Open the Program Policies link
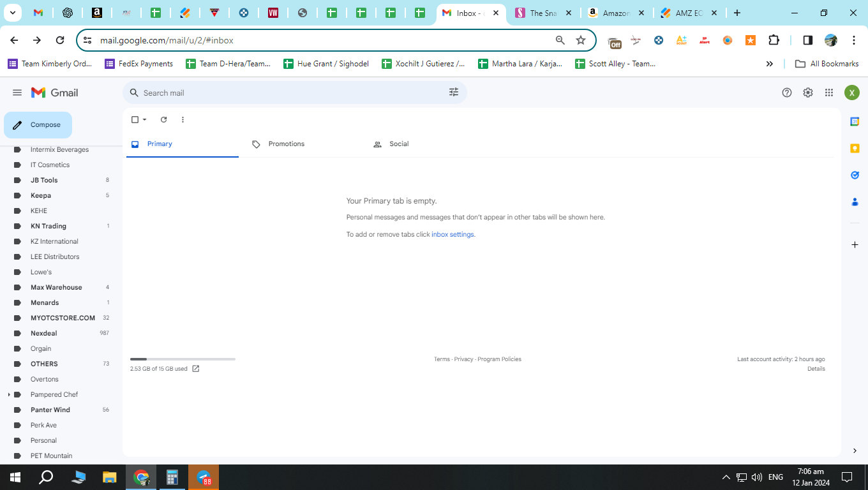Viewport: 868px width, 490px height. tap(499, 359)
